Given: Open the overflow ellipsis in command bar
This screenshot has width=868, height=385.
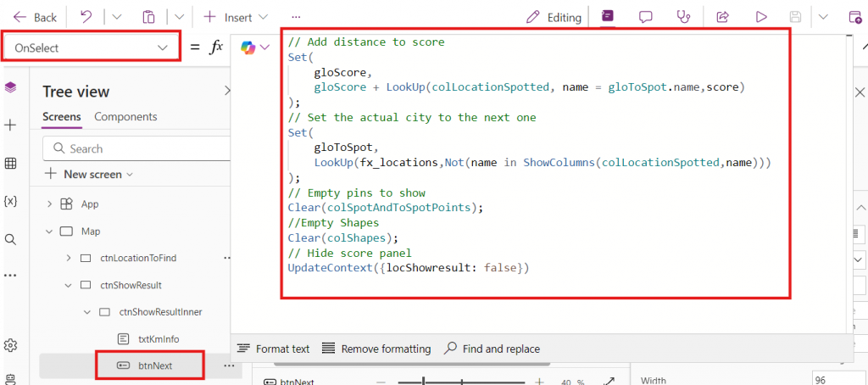Looking at the screenshot, I should pyautogui.click(x=296, y=17).
